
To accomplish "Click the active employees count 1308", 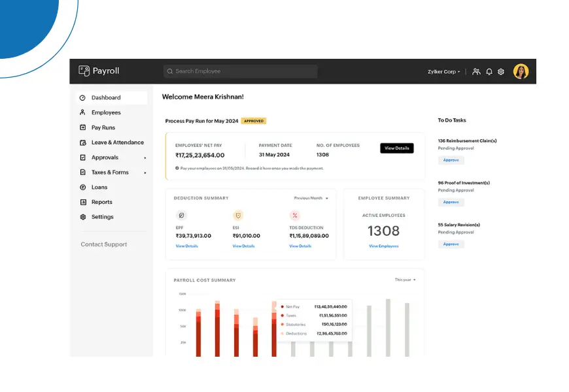I will 383,231.
